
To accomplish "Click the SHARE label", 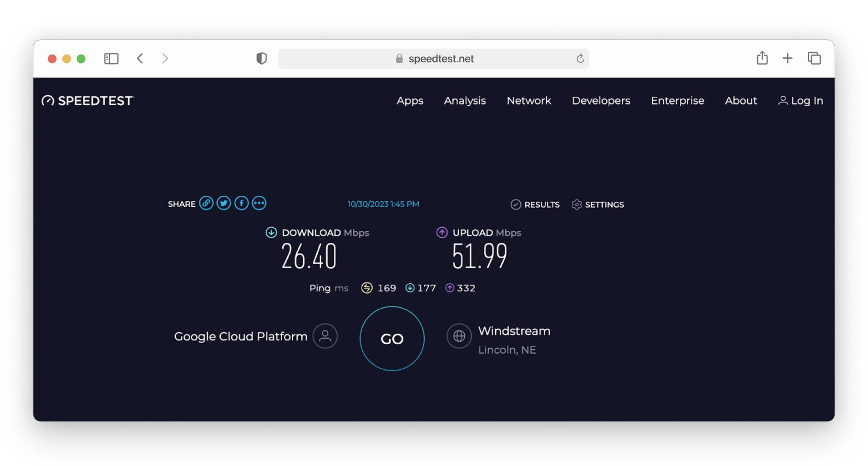I will [182, 204].
